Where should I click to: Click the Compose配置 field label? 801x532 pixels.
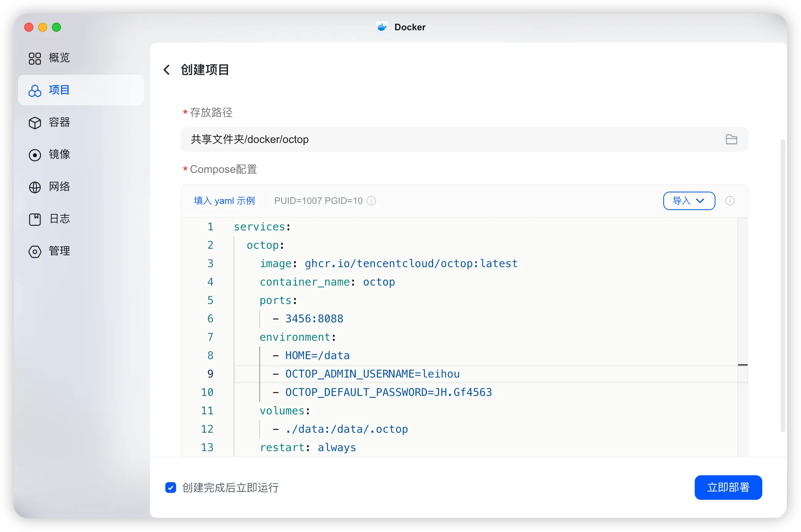(223, 169)
